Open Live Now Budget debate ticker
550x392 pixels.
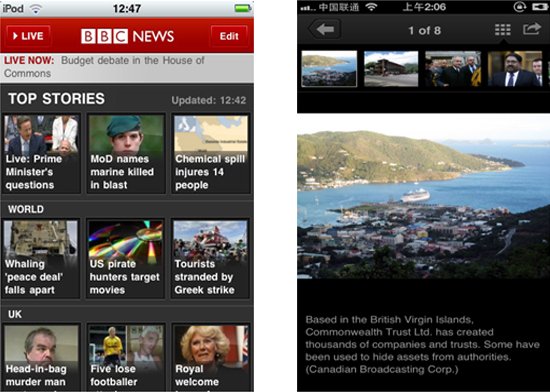point(127,67)
